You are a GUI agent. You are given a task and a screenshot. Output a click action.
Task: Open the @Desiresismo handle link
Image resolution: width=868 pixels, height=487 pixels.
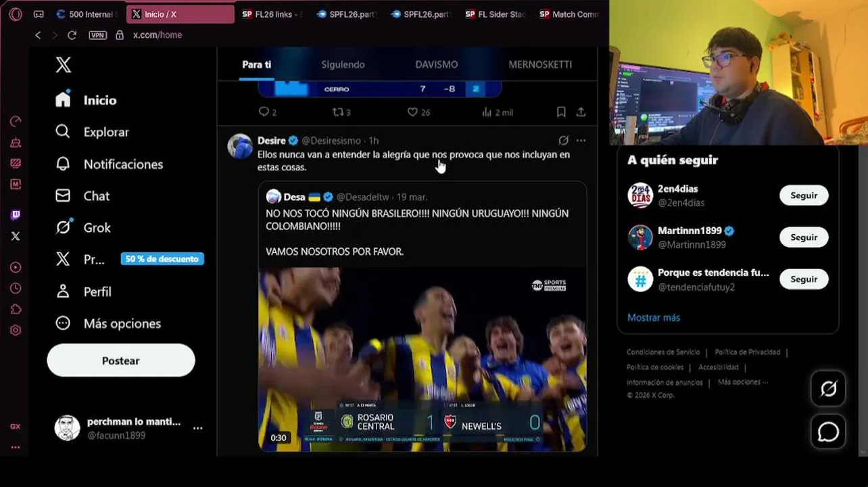[x=331, y=141]
